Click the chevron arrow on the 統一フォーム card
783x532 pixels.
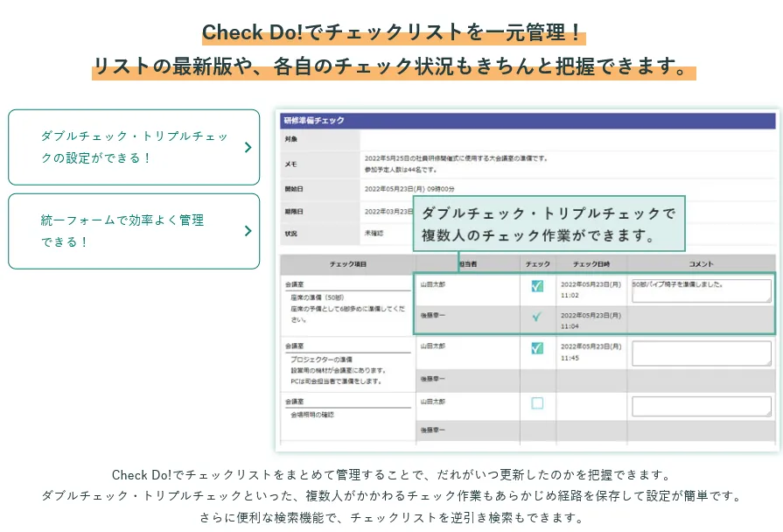(248, 231)
